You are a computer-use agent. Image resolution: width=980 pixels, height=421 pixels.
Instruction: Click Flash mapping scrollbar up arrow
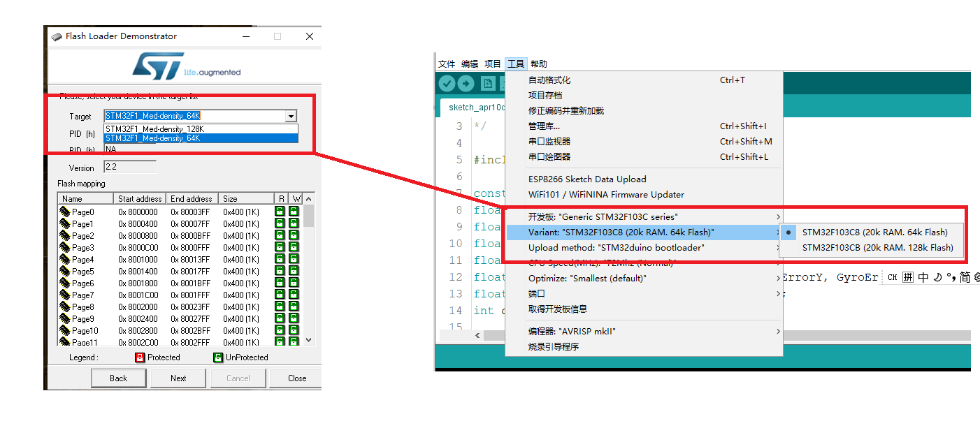309,199
